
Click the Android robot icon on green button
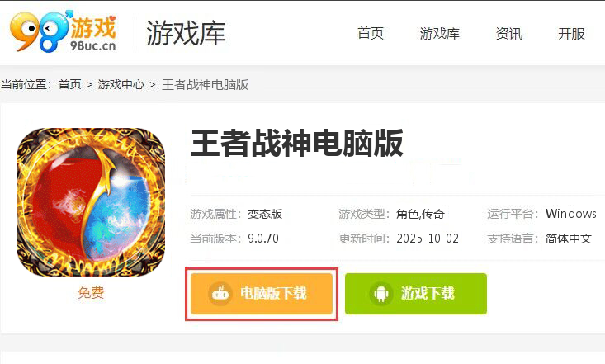pyautogui.click(x=381, y=294)
